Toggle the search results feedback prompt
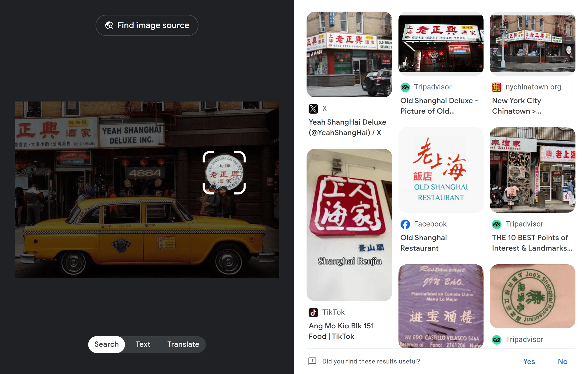The image size is (588, 374). click(x=312, y=361)
